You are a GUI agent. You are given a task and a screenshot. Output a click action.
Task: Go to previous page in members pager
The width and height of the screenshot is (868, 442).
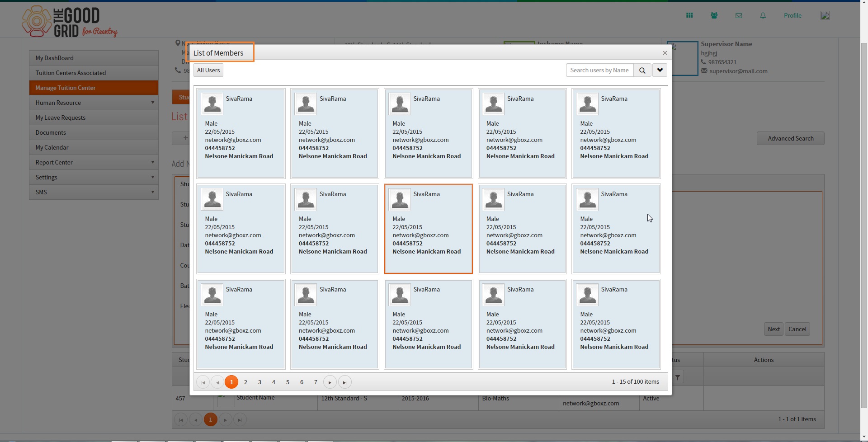pos(217,382)
